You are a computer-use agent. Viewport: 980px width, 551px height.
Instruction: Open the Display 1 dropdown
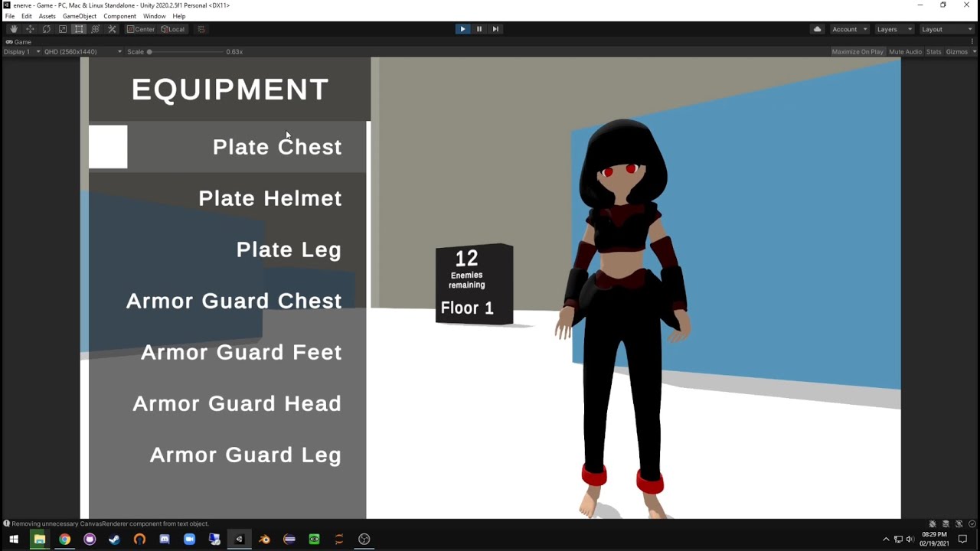pyautogui.click(x=22, y=52)
